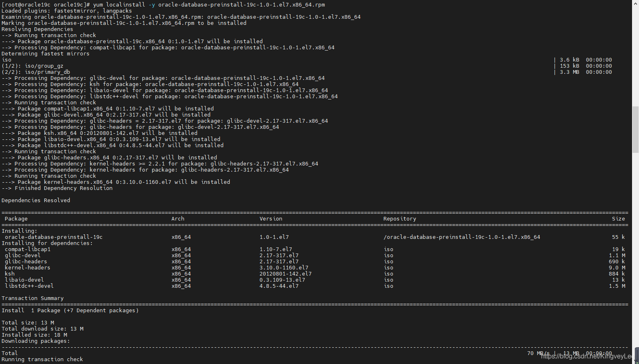This screenshot has height=364, width=639.
Task: Click 'Finished Dependency Resolution' line
Action: click(57, 188)
